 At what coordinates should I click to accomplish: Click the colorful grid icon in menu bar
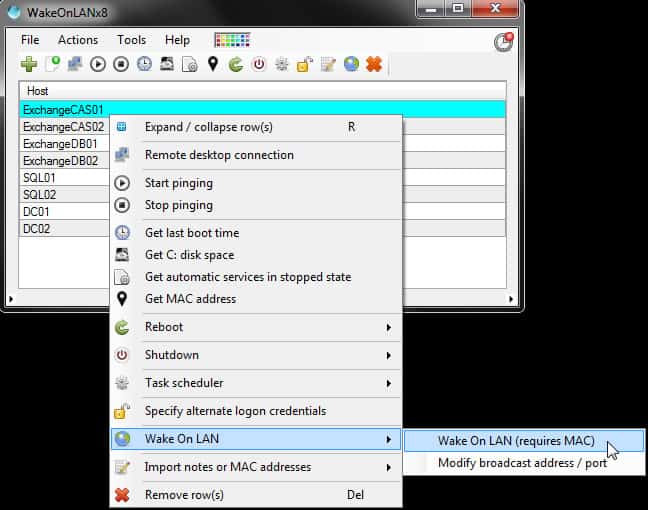pyautogui.click(x=232, y=40)
